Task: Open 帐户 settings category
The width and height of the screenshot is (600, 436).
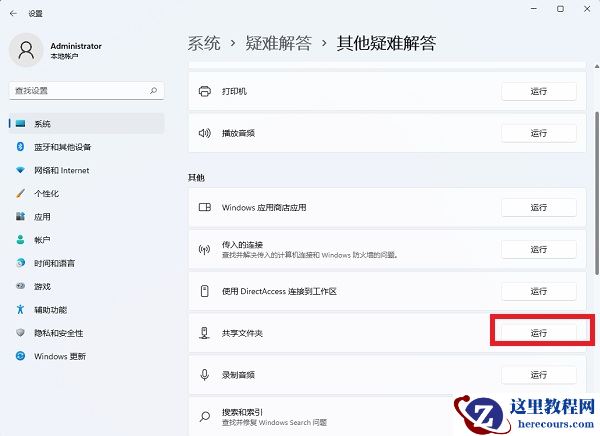Action: coord(87,240)
